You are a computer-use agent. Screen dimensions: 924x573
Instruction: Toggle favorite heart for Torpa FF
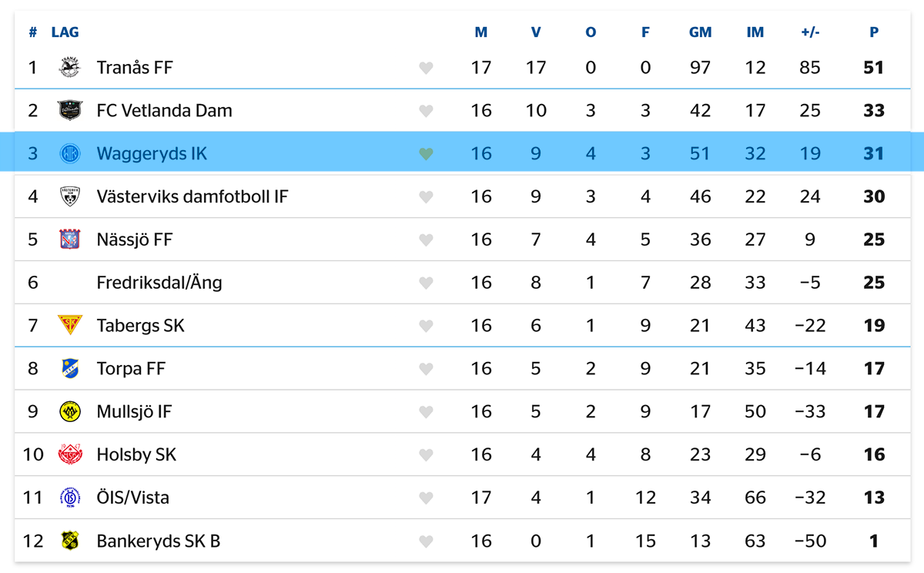pos(426,369)
